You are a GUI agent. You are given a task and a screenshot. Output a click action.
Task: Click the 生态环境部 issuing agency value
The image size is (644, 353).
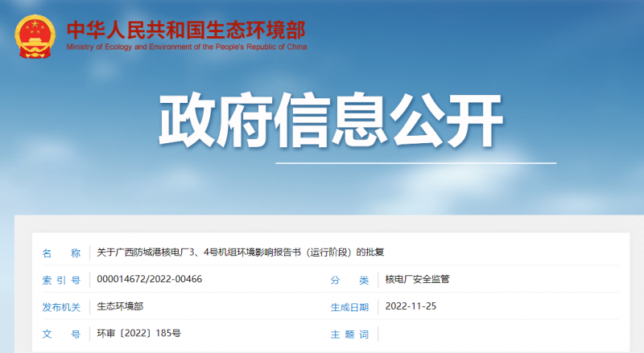click(120, 306)
